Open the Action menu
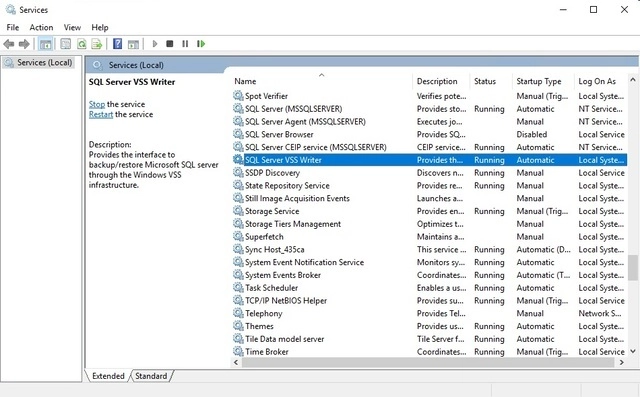Image resolution: width=640 pixels, height=397 pixels. click(x=41, y=27)
